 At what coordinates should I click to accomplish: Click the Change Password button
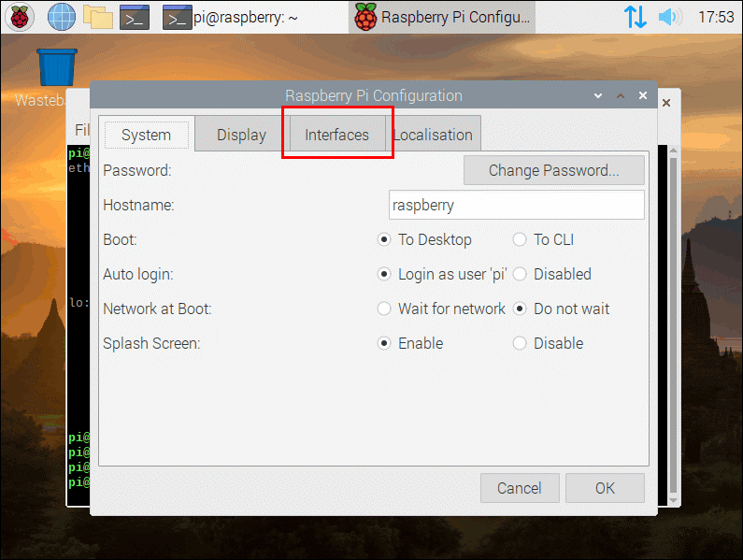pyautogui.click(x=554, y=170)
